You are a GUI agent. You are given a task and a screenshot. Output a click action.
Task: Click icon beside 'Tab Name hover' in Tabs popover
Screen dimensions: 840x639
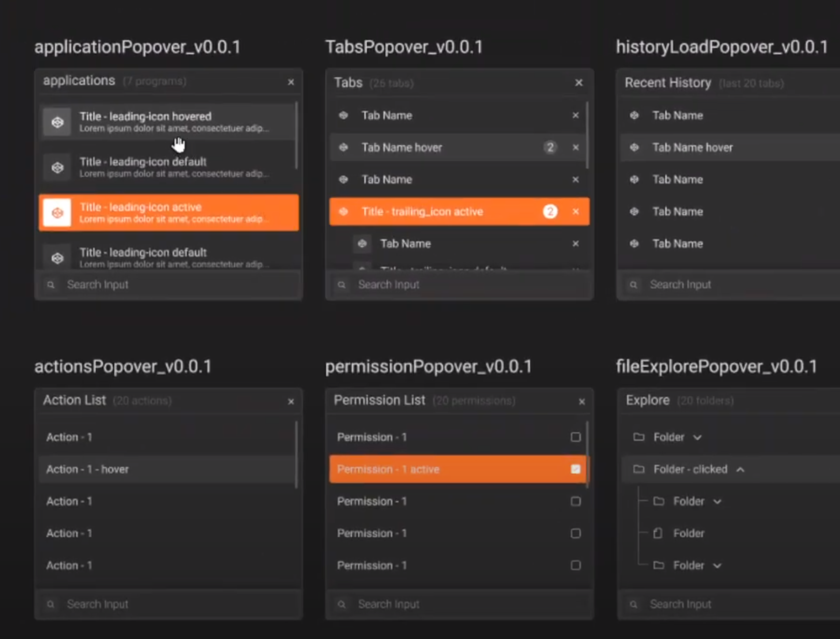(x=343, y=147)
